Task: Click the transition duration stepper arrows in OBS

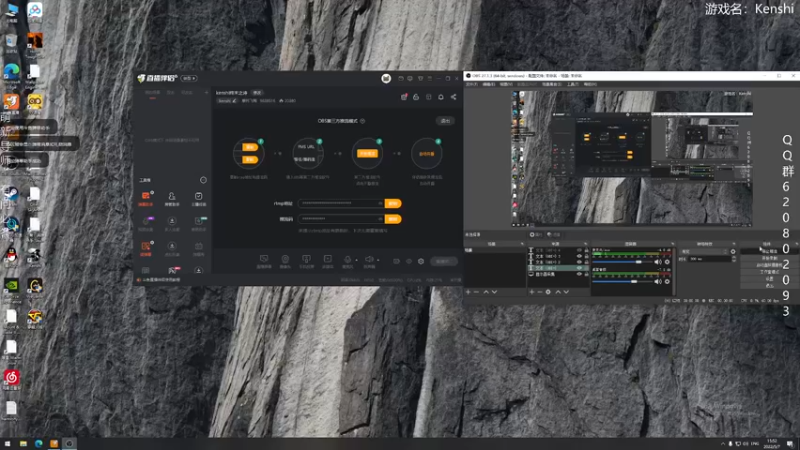Action: click(x=734, y=259)
